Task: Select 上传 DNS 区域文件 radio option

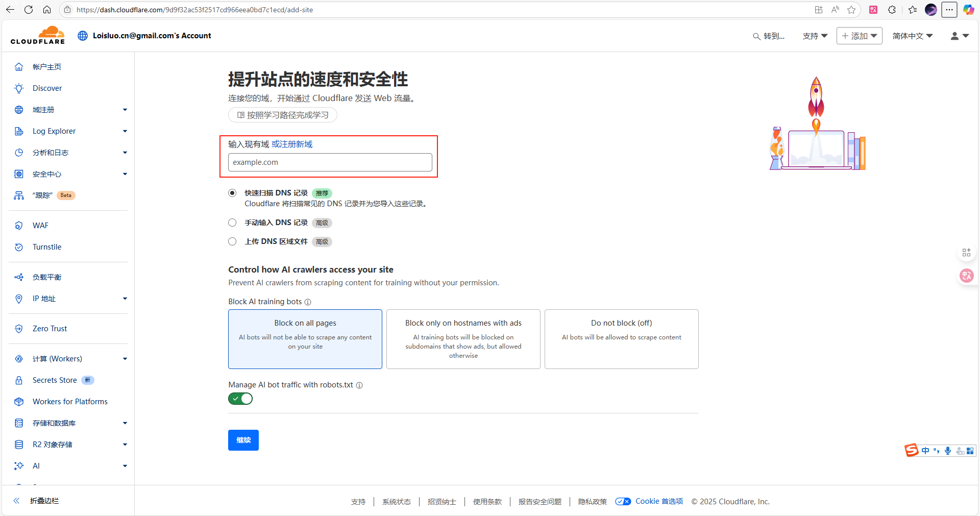Action: [x=232, y=241]
